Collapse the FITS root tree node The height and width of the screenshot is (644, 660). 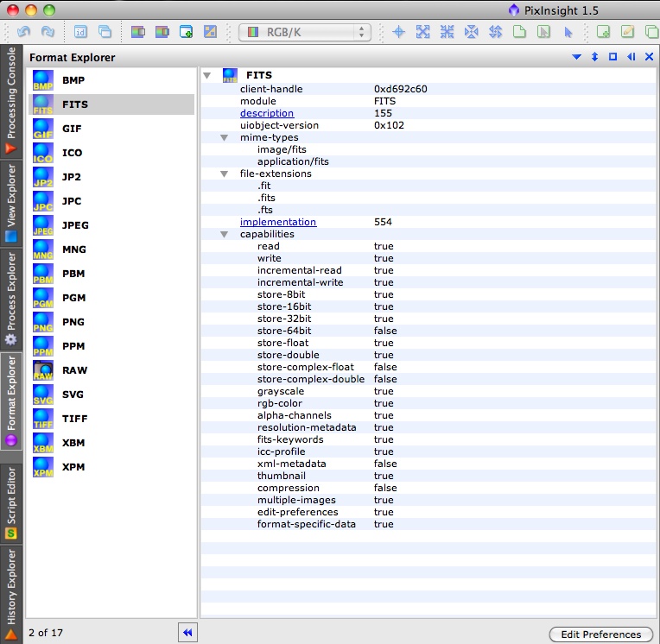click(x=207, y=76)
